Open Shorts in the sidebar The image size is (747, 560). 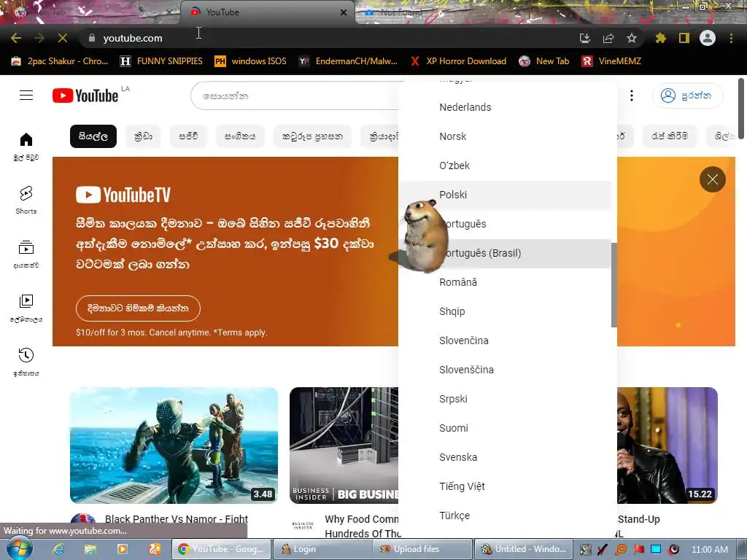[26, 200]
